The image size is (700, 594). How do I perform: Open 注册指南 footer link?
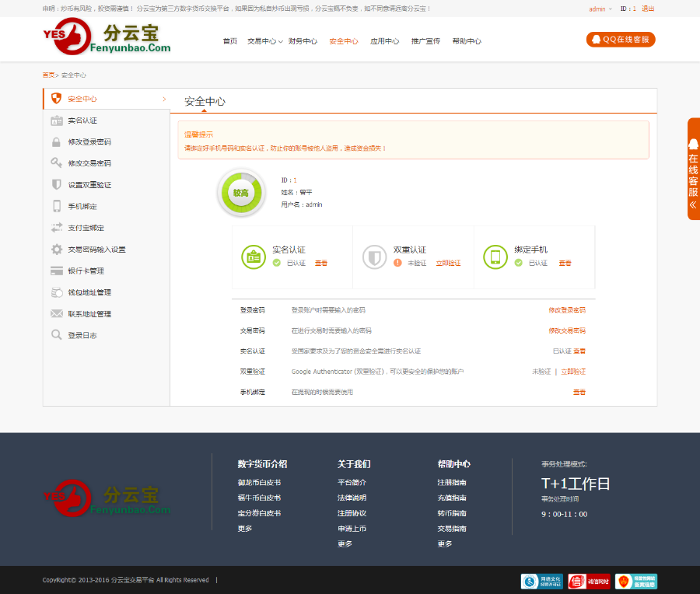pos(452,482)
